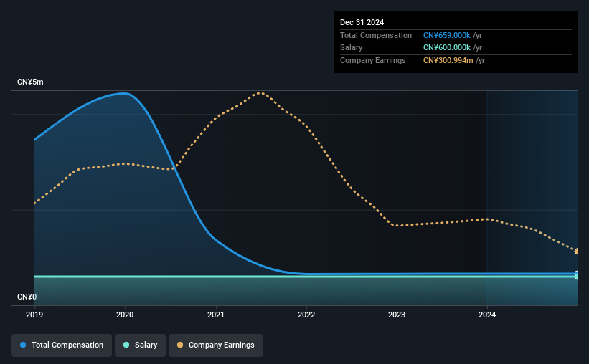Screen dimensions: 589x364
Task: Click the 2022 x-axis label
Action: coord(306,315)
